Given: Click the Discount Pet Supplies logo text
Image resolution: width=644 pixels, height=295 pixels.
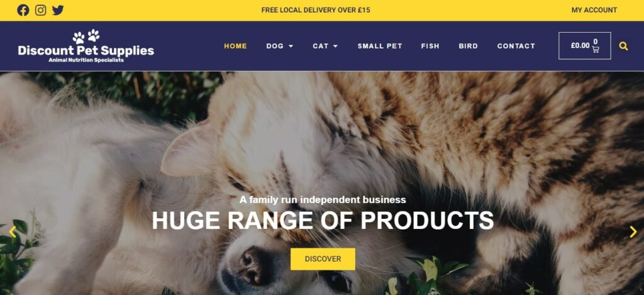Looking at the screenshot, I should point(86,51).
